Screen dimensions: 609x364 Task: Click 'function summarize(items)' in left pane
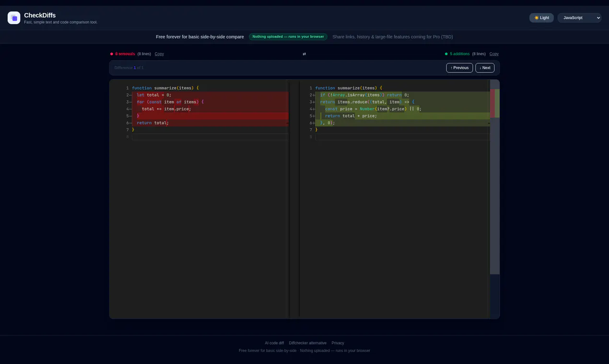tap(165, 88)
